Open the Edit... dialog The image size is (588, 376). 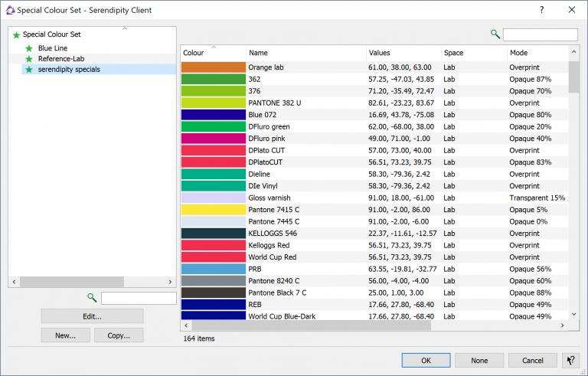pos(92,316)
